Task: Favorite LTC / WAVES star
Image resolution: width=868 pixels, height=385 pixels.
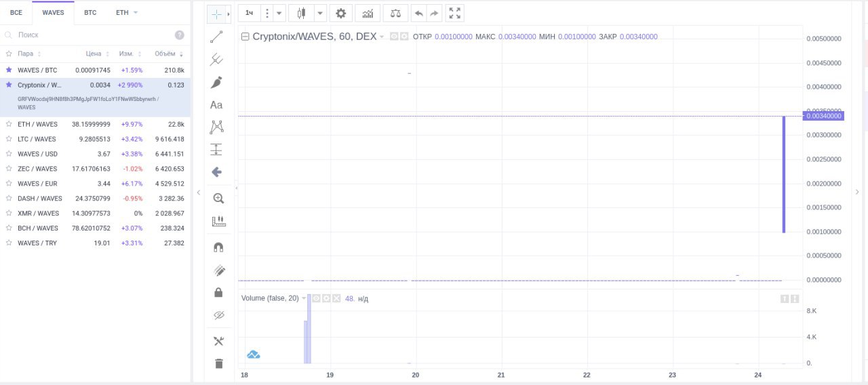Action: [x=9, y=139]
